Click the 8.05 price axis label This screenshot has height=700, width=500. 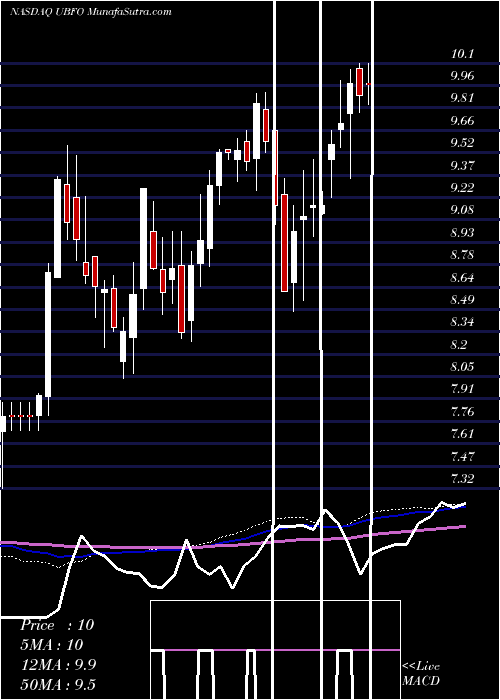[x=462, y=367]
